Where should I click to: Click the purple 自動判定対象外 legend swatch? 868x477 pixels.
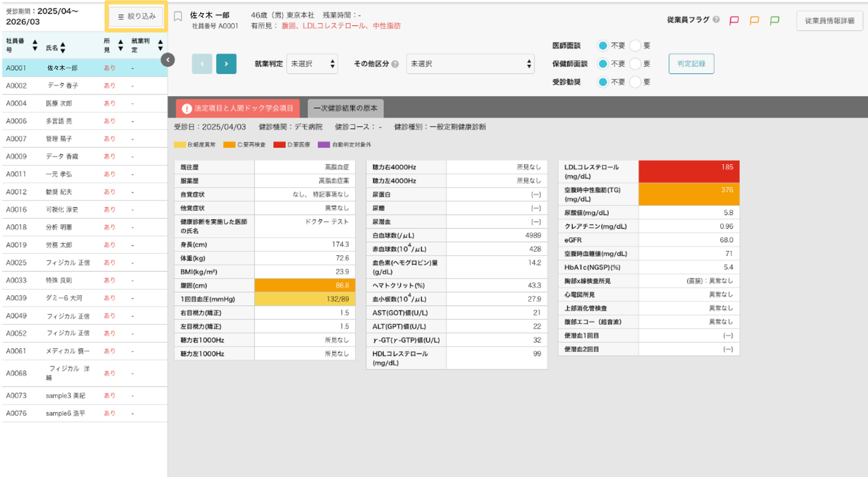(324, 145)
